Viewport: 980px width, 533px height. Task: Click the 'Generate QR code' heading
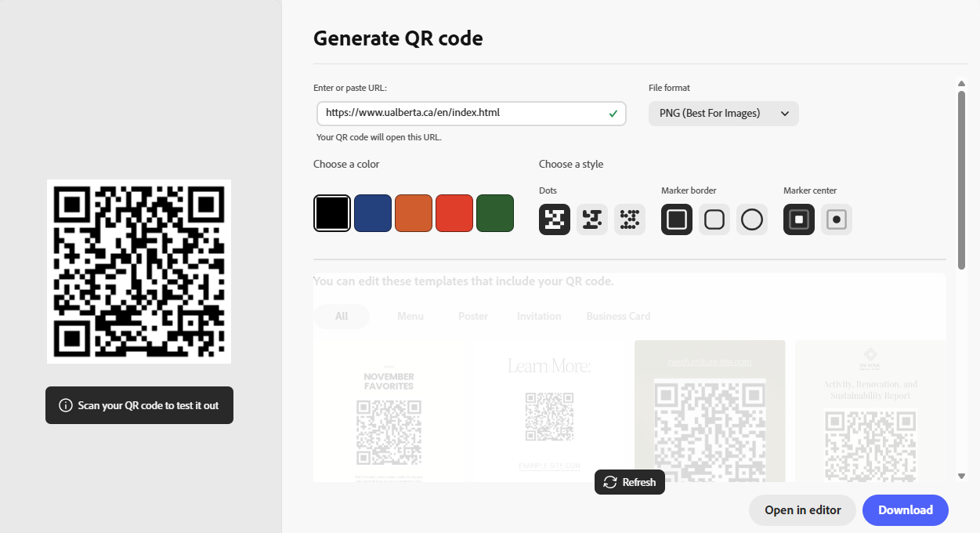pos(398,38)
